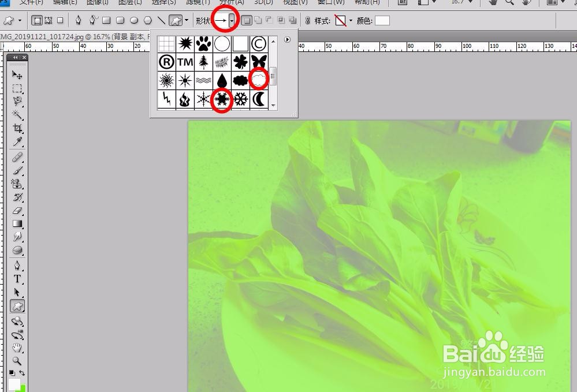This screenshot has height=392, width=577.
Task: Enable Fill Pixels drawing mode
Action: [x=60, y=21]
